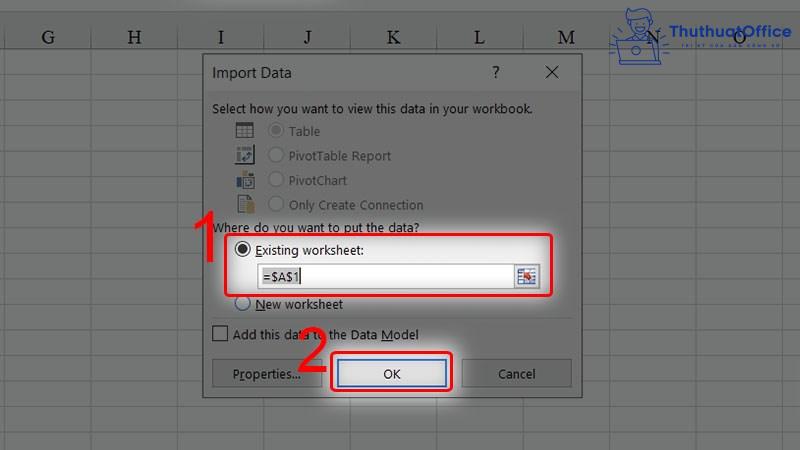Click the =$A$1 cell reference field
This screenshot has height=450, width=800.
pyautogui.click(x=386, y=277)
